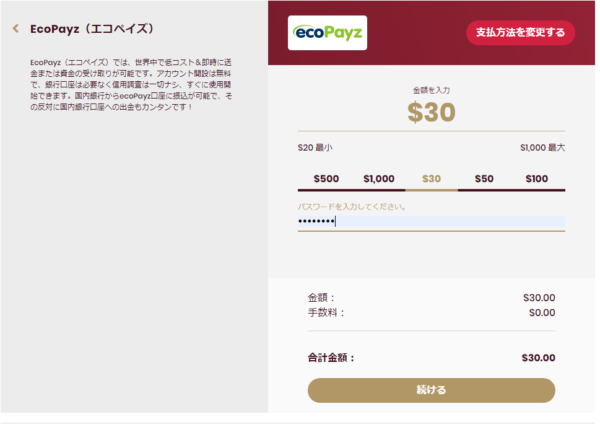This screenshot has height=427, width=600.
Task: Select the $500 preset amount
Action: [x=326, y=178]
